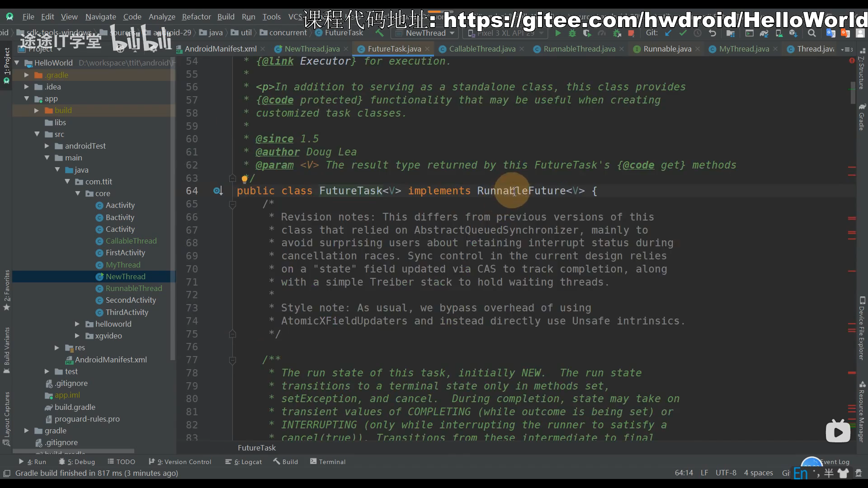The image size is (868, 488).
Task: Collapse the core package
Action: [78, 193]
